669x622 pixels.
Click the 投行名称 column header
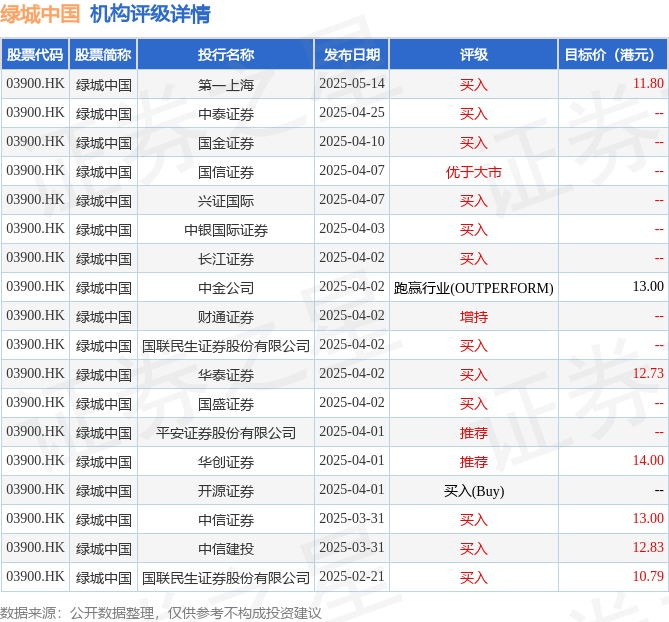click(x=226, y=55)
